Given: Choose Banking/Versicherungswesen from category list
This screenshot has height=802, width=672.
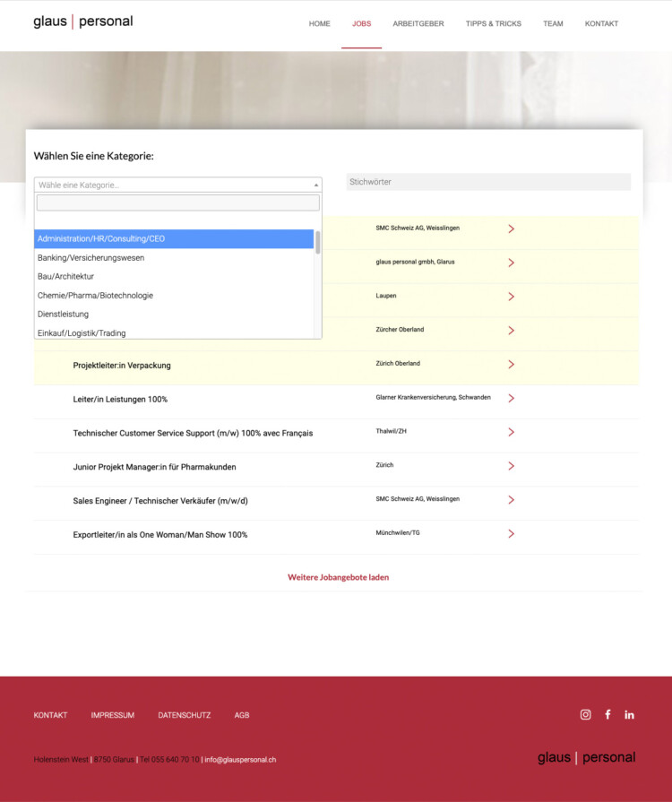Looking at the screenshot, I should (174, 258).
